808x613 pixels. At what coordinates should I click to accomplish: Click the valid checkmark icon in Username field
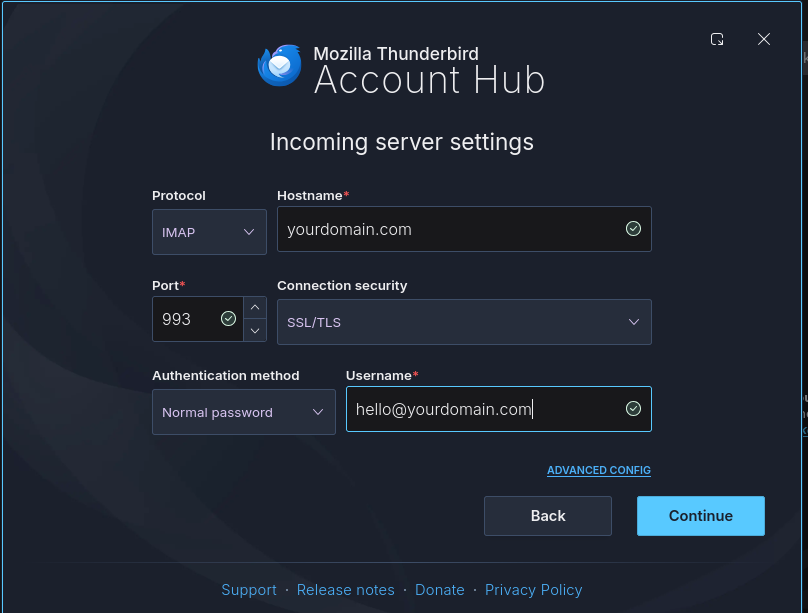pos(633,409)
